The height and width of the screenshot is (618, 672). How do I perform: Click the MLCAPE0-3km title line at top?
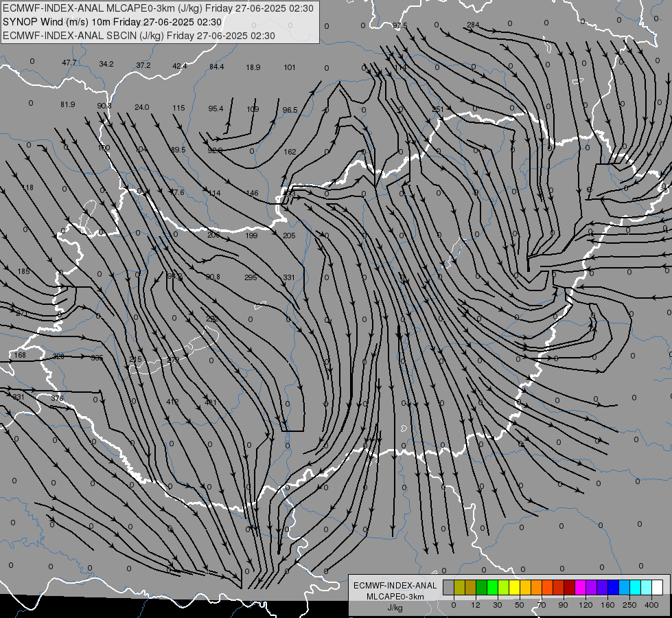158,8
